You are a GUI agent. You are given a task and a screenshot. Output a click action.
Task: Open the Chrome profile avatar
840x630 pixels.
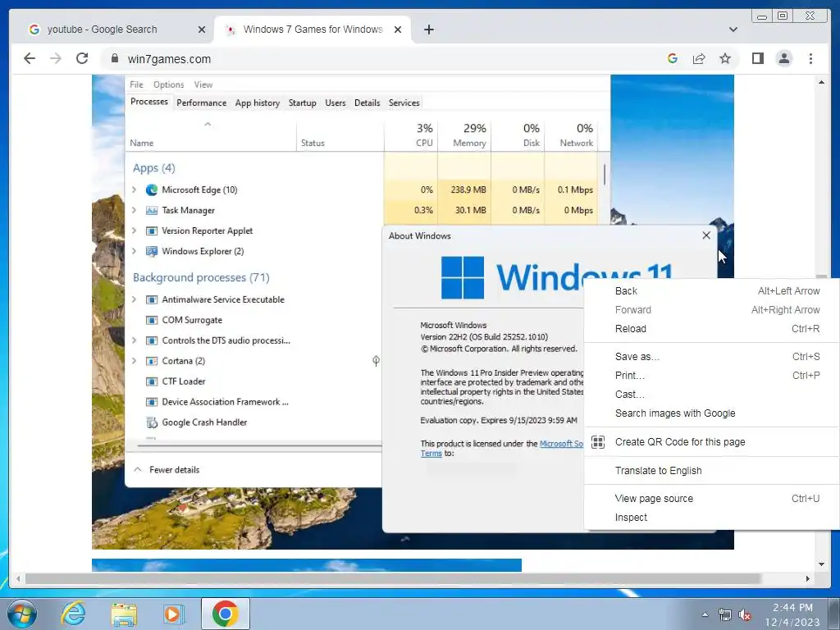point(783,58)
